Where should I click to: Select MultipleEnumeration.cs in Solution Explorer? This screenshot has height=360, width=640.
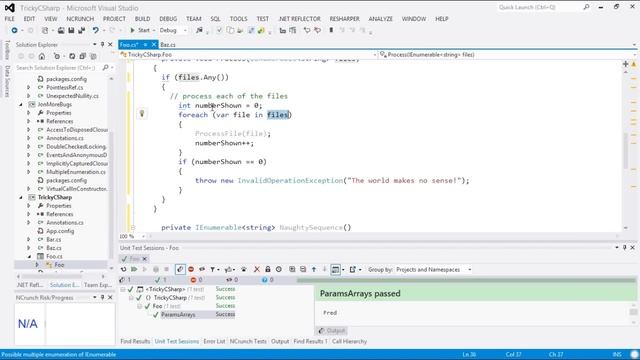pos(76,172)
